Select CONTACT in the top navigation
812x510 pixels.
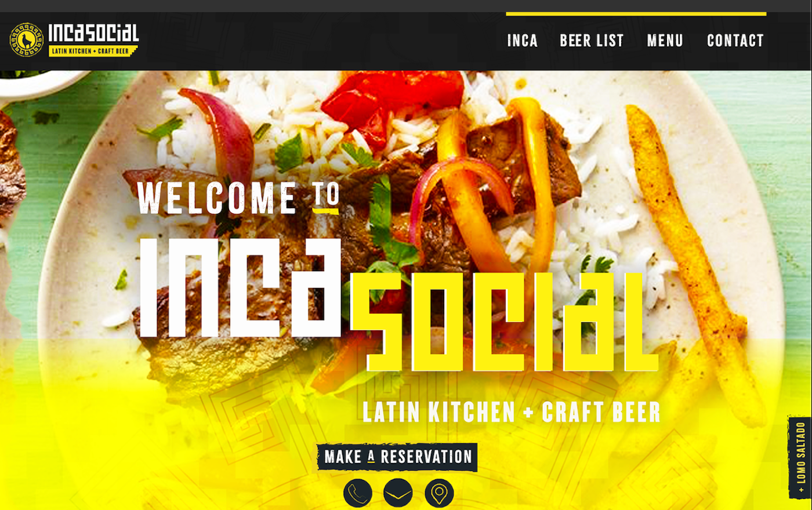point(735,41)
